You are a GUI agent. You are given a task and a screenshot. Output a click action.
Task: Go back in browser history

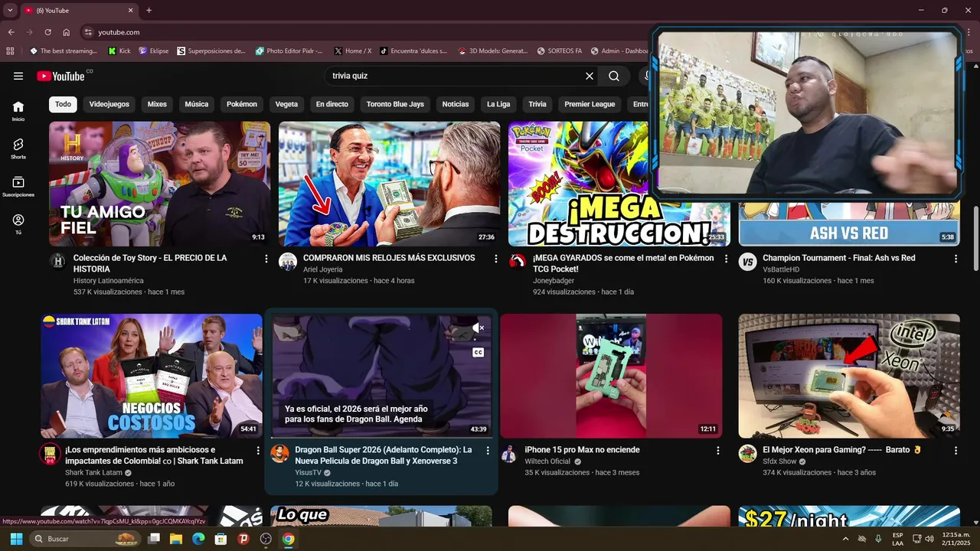pyautogui.click(x=11, y=32)
